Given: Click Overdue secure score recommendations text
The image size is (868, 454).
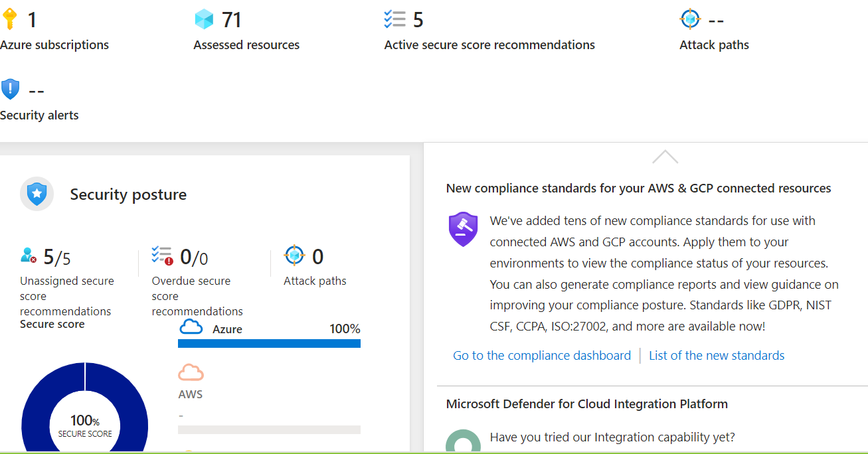Looking at the screenshot, I should click(197, 296).
